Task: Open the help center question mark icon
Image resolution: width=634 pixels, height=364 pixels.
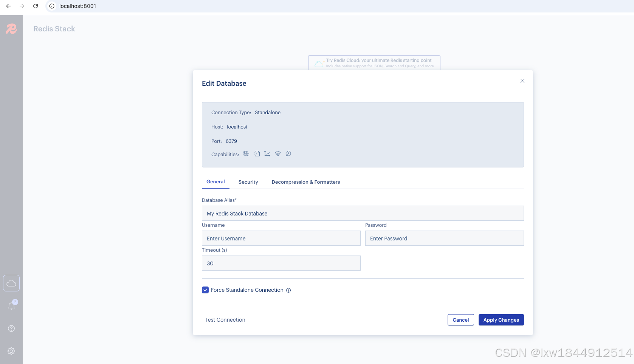Action: pyautogui.click(x=11, y=328)
